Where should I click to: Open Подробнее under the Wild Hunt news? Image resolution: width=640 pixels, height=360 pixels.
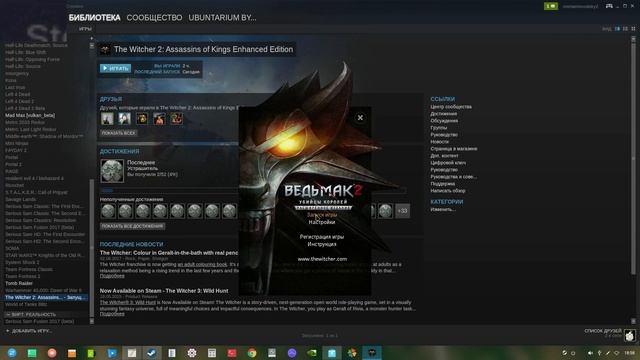(x=112, y=314)
